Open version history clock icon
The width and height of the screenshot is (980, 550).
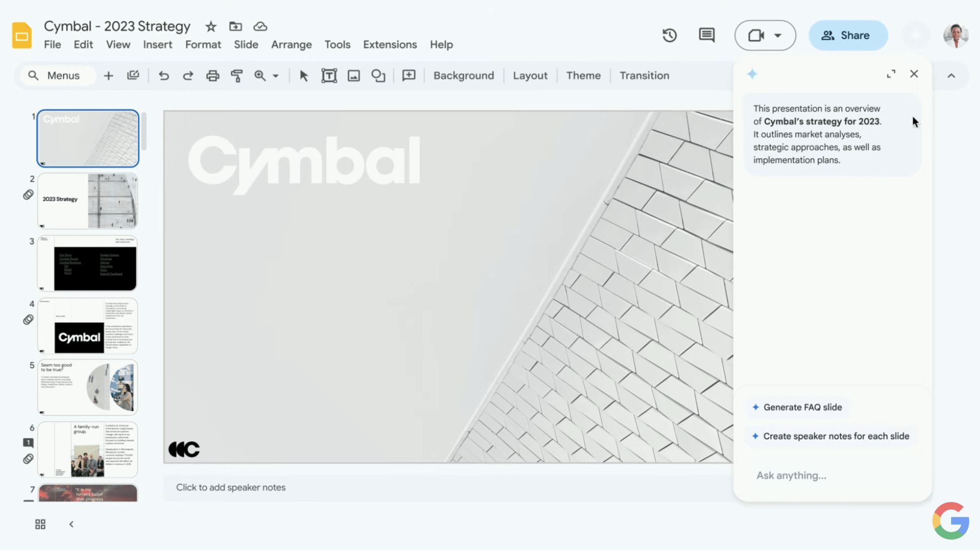(669, 35)
